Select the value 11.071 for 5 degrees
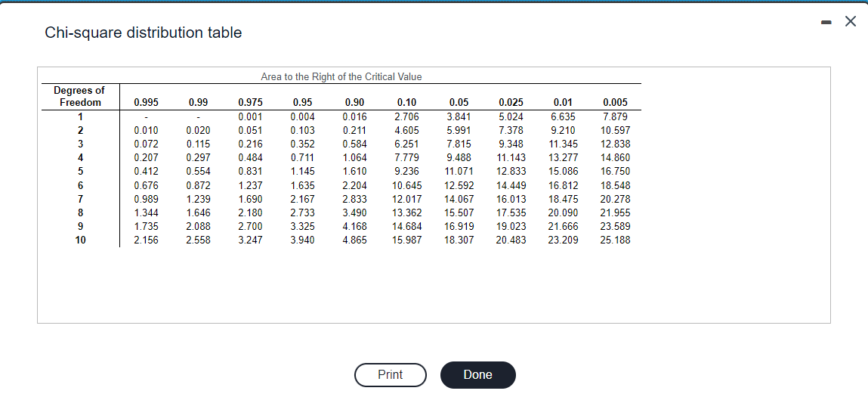The height and width of the screenshot is (397, 868). (459, 172)
